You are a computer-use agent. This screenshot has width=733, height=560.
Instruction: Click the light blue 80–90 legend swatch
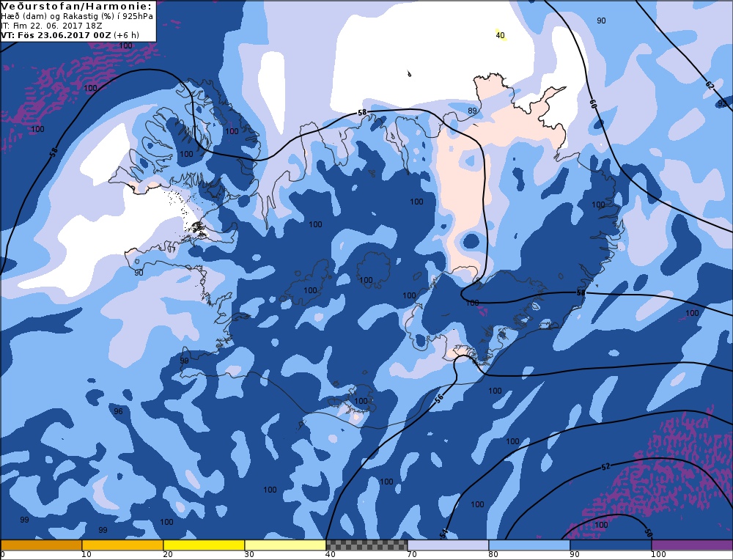coord(529,545)
